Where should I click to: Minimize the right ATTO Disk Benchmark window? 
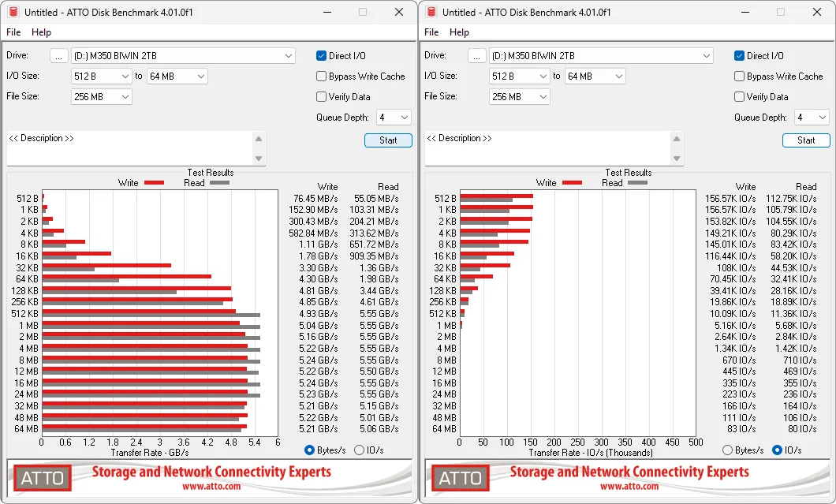click(746, 12)
